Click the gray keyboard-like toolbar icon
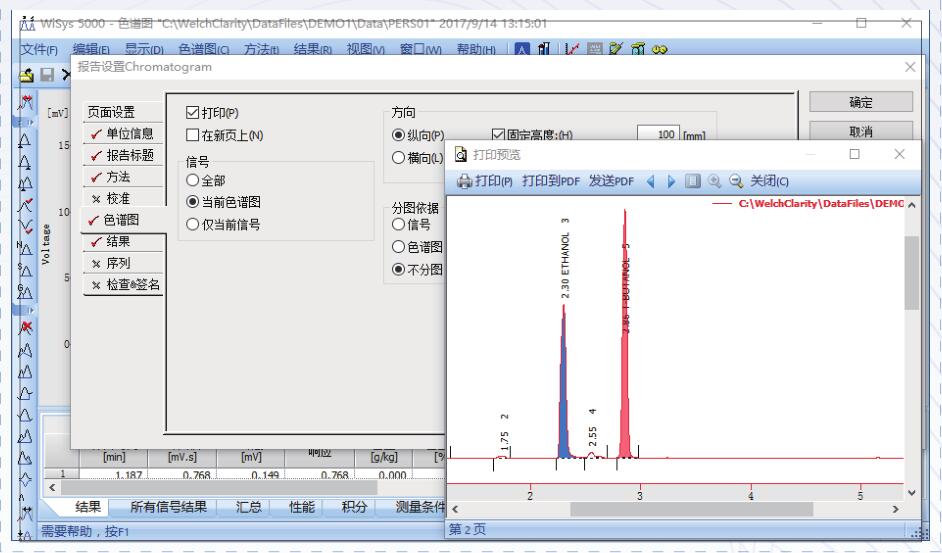Image resolution: width=942 pixels, height=553 pixels. [x=595, y=49]
